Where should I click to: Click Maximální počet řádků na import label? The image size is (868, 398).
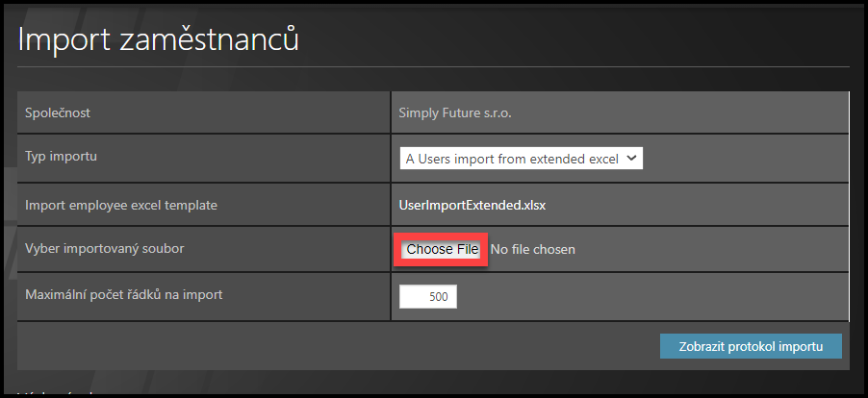tap(123, 294)
